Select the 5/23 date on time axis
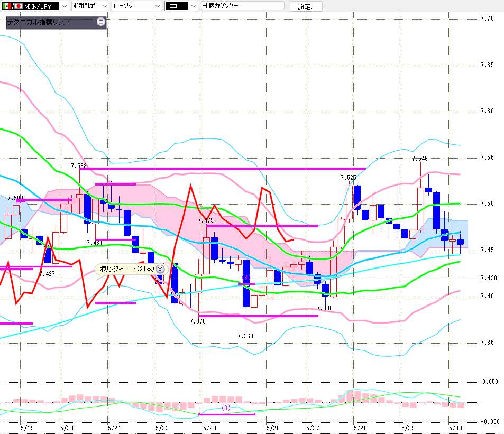 (209, 428)
